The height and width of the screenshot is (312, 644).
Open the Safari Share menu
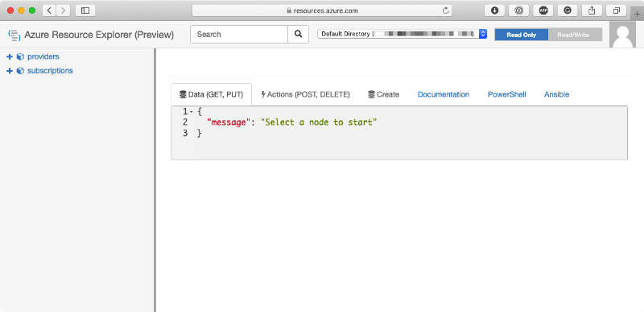click(592, 10)
